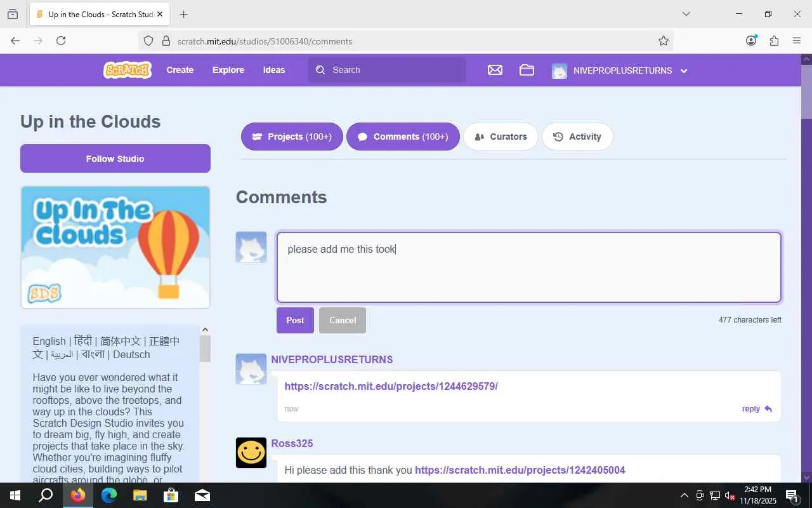
Task: Open the Firefox View tab icon
Action: pyautogui.click(x=13, y=14)
